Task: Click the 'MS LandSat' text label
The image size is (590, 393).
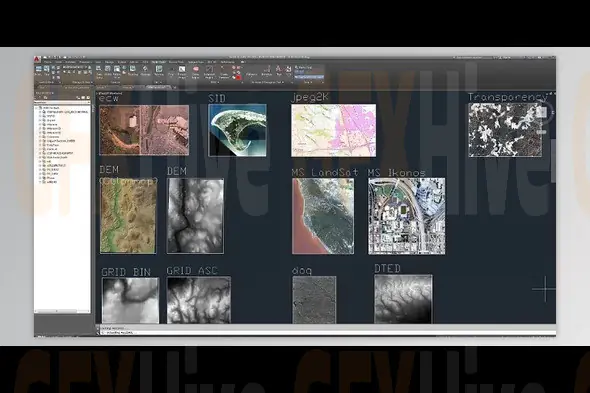Action: coord(325,172)
